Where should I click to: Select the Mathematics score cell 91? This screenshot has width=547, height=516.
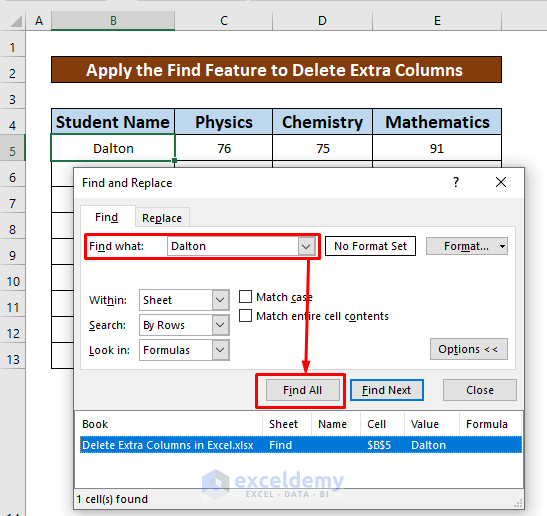pos(437,148)
